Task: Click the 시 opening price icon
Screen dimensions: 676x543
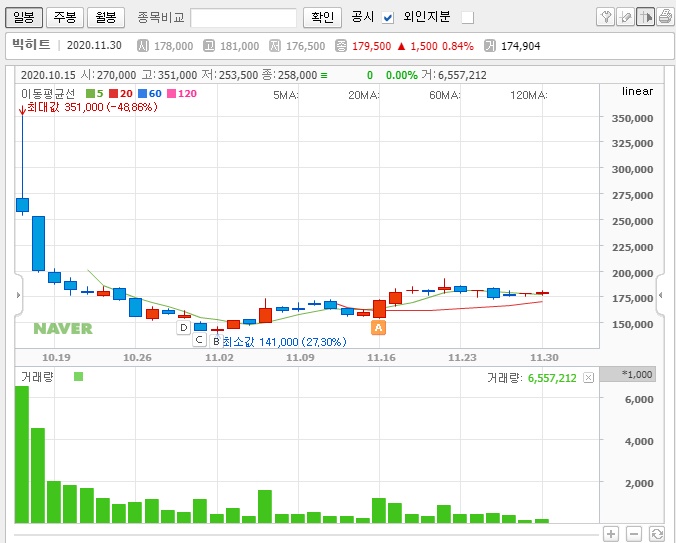Action: point(143,46)
